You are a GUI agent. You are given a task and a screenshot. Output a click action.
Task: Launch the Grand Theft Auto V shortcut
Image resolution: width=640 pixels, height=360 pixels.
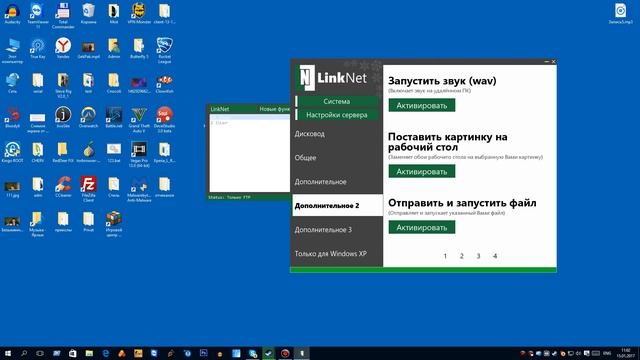tap(139, 120)
